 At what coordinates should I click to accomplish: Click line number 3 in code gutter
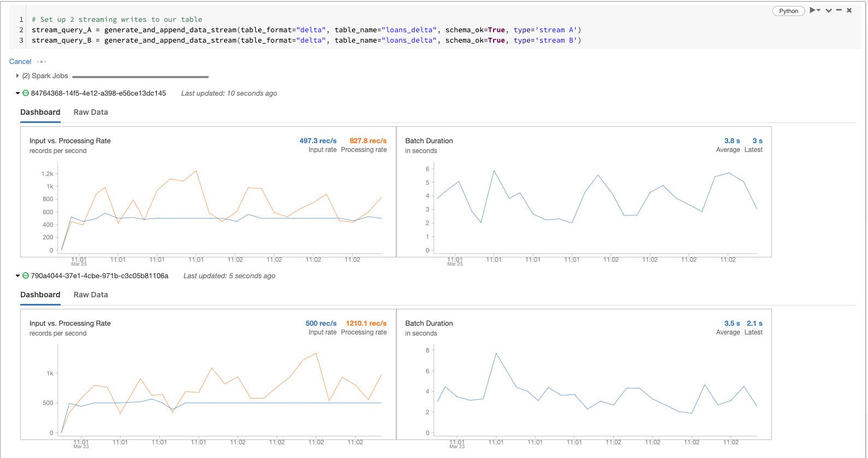click(21, 40)
